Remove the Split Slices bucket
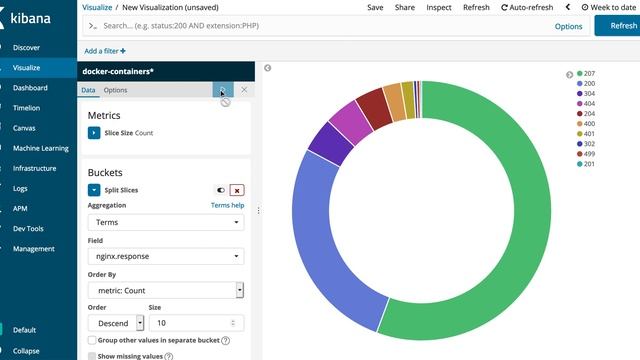640x360 pixels. 237,190
